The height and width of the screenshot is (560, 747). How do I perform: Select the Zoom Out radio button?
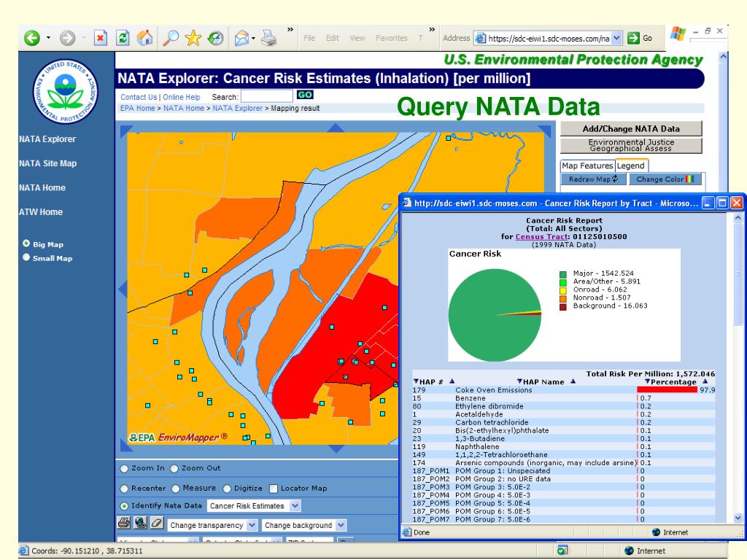174,469
